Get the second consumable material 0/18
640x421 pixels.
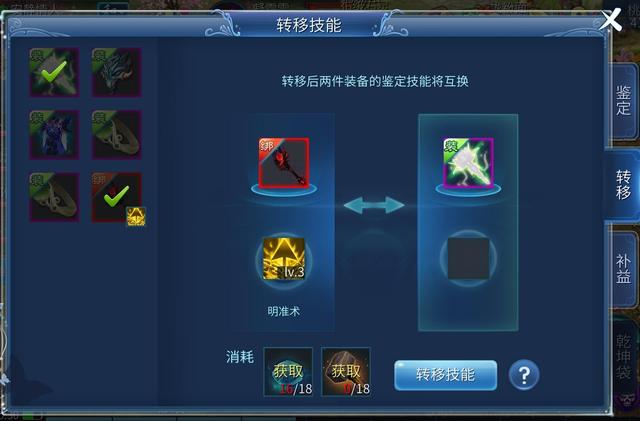[346, 372]
